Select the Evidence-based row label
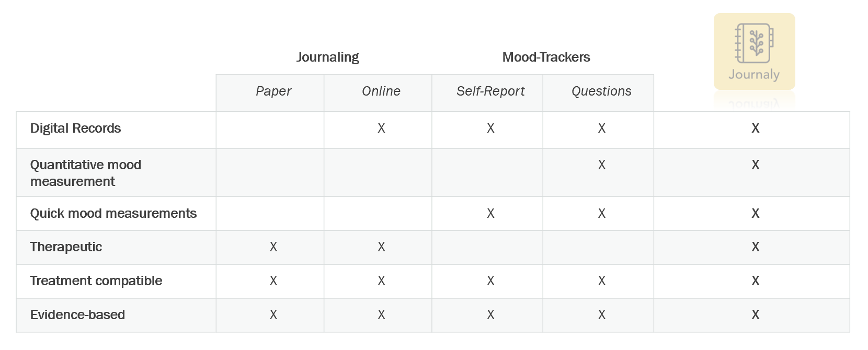Viewport: 868px width, 350px height. click(x=77, y=315)
